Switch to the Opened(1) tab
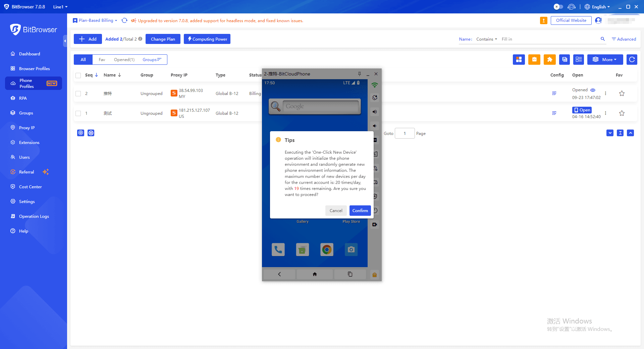Viewport: 644px width, 349px height. coord(124,59)
